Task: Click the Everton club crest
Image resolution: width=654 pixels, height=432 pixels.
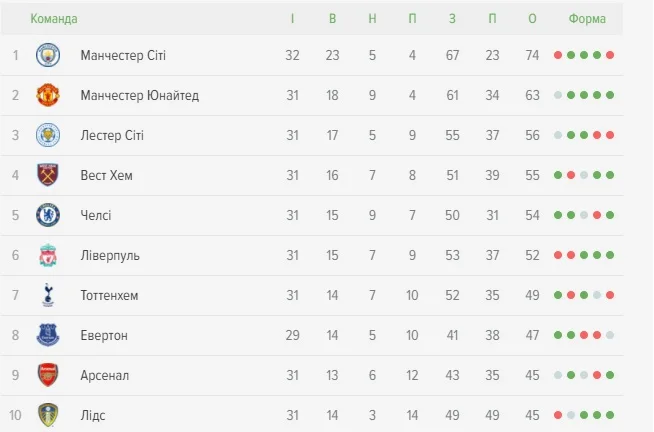Action: pyautogui.click(x=48, y=335)
